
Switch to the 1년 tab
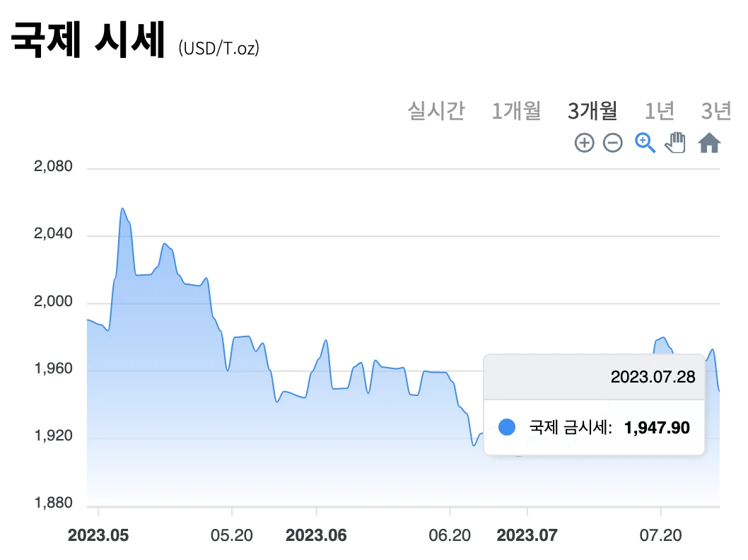click(x=660, y=111)
